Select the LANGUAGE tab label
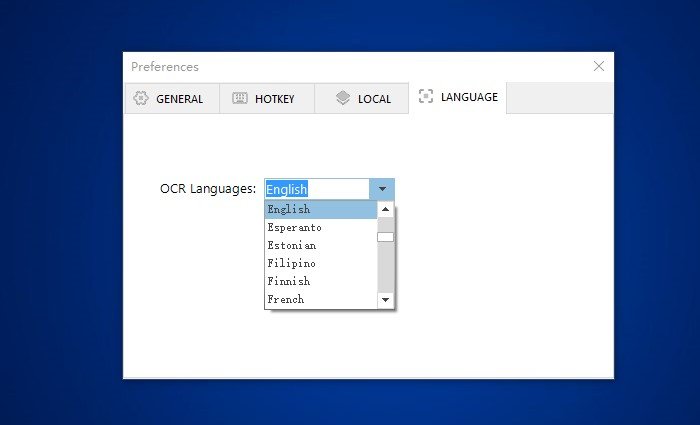The height and width of the screenshot is (425, 700). tap(469, 98)
